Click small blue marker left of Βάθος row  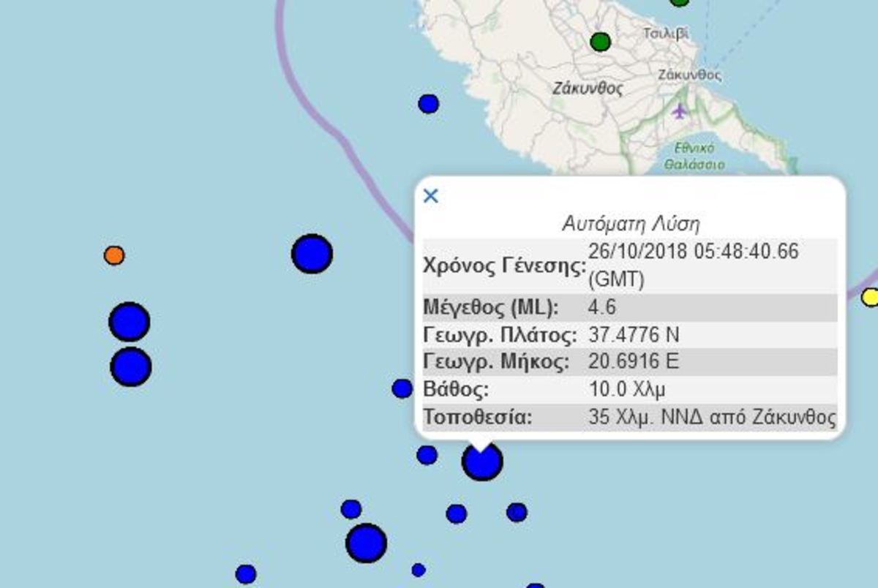(402, 388)
